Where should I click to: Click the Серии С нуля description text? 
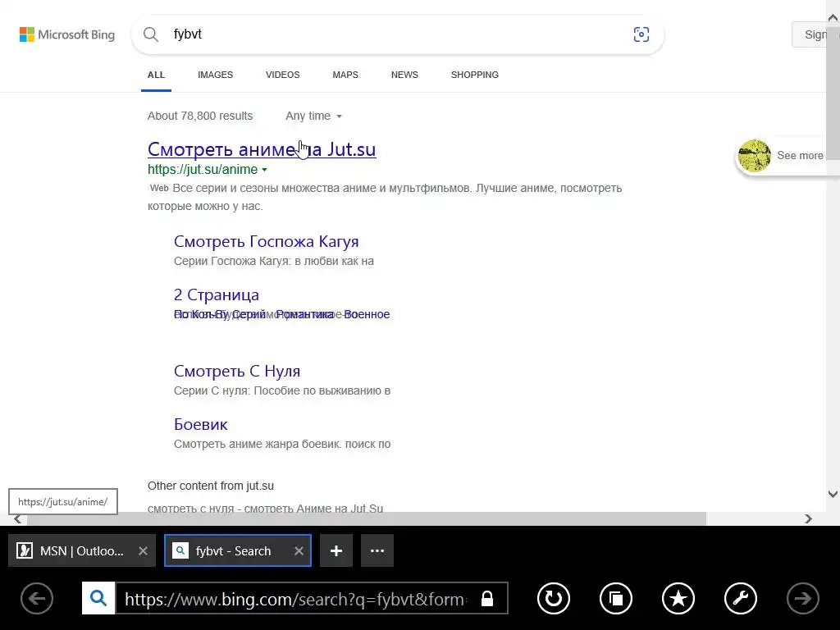[x=282, y=390]
